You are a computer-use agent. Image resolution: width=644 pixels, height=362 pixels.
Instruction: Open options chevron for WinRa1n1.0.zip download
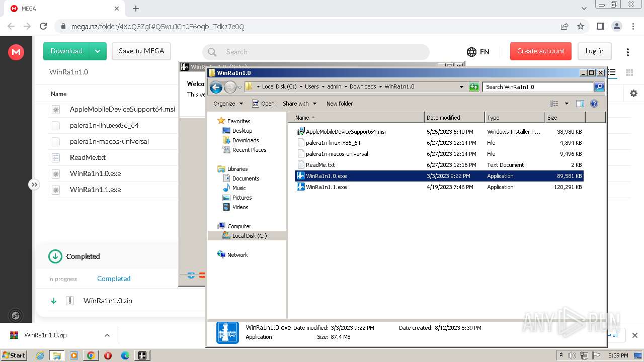coord(107,335)
